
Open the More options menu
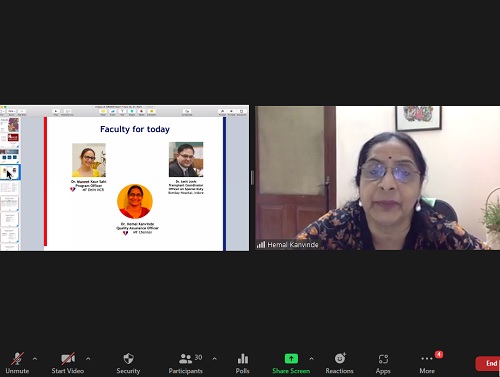[x=427, y=363]
